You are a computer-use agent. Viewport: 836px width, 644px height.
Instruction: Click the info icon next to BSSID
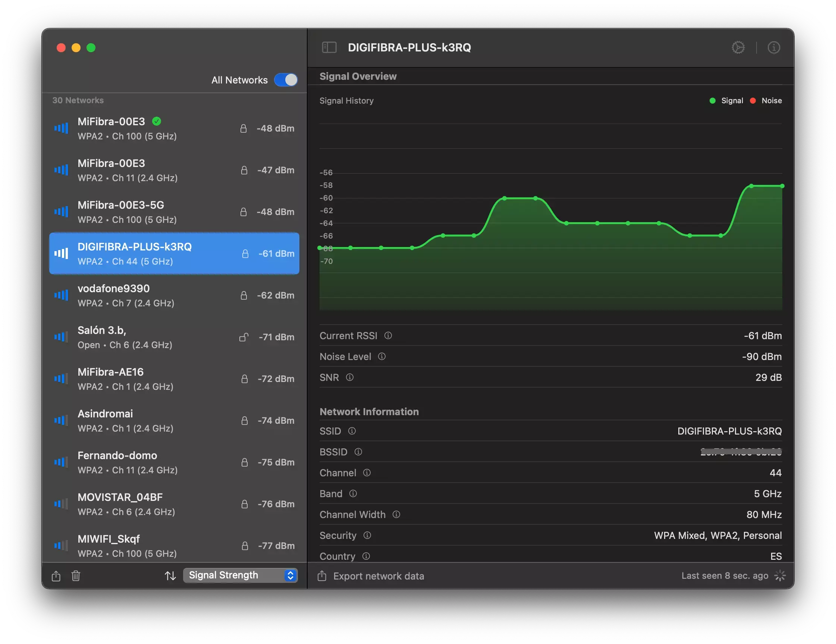pyautogui.click(x=358, y=452)
